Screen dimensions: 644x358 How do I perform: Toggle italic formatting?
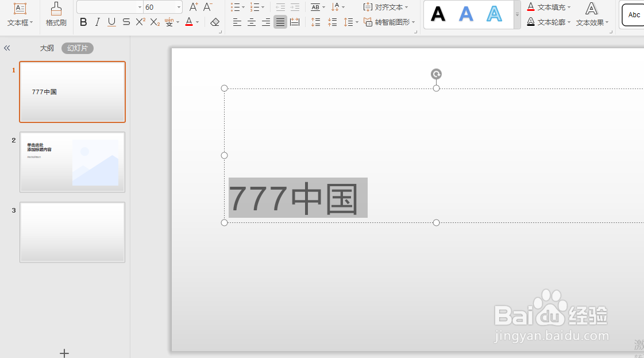[x=98, y=21]
